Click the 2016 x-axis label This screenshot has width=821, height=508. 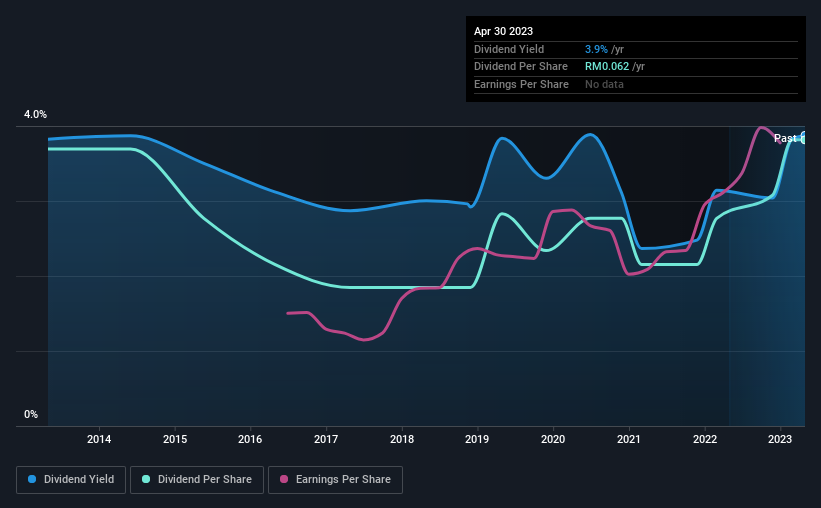[x=250, y=439]
